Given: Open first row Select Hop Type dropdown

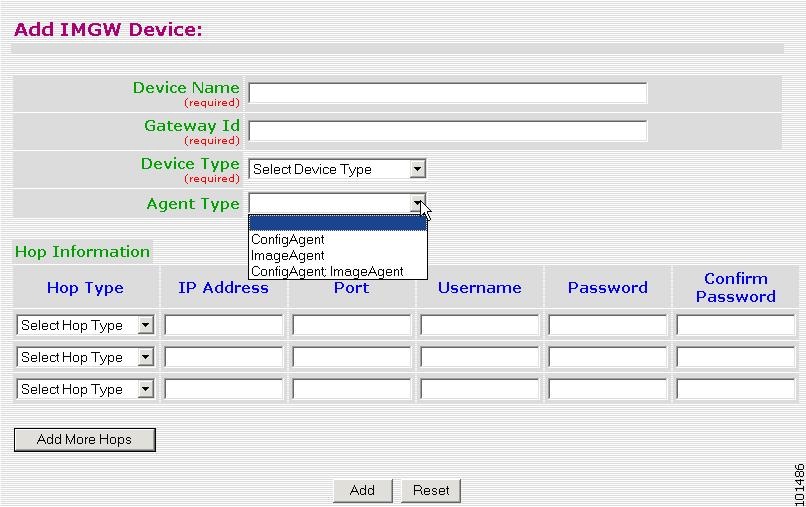Looking at the screenshot, I should pyautogui.click(x=85, y=325).
